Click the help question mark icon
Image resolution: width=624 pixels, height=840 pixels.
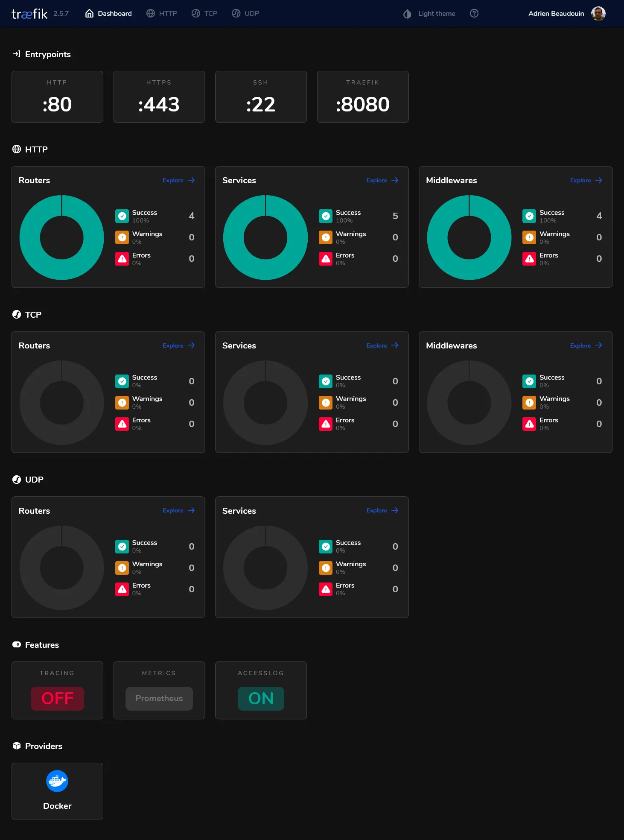coord(474,14)
